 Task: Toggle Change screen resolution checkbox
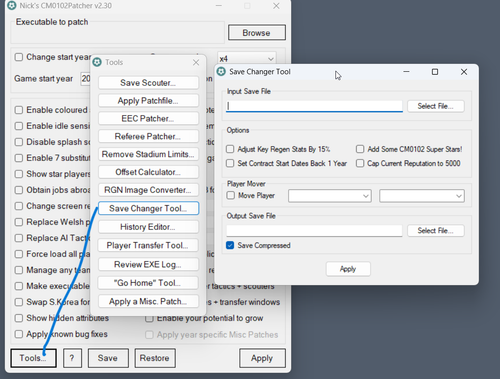click(19, 206)
